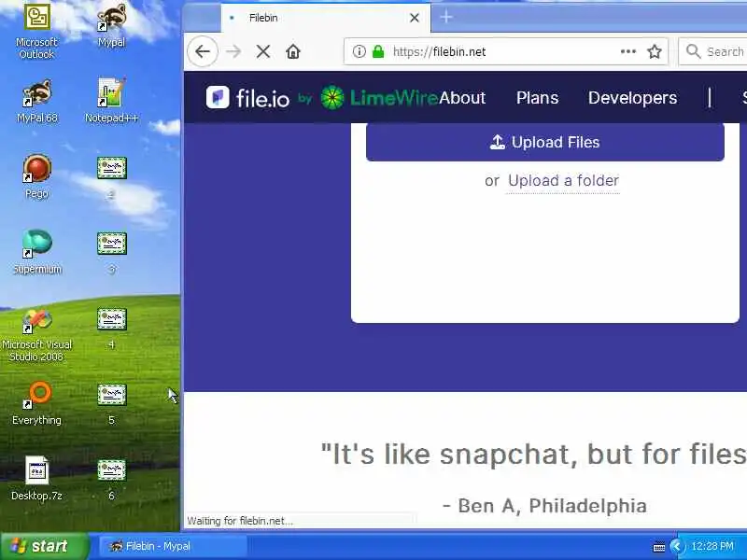Click the system tray keyboard icon
The width and height of the screenshot is (747, 560).
[659, 547]
